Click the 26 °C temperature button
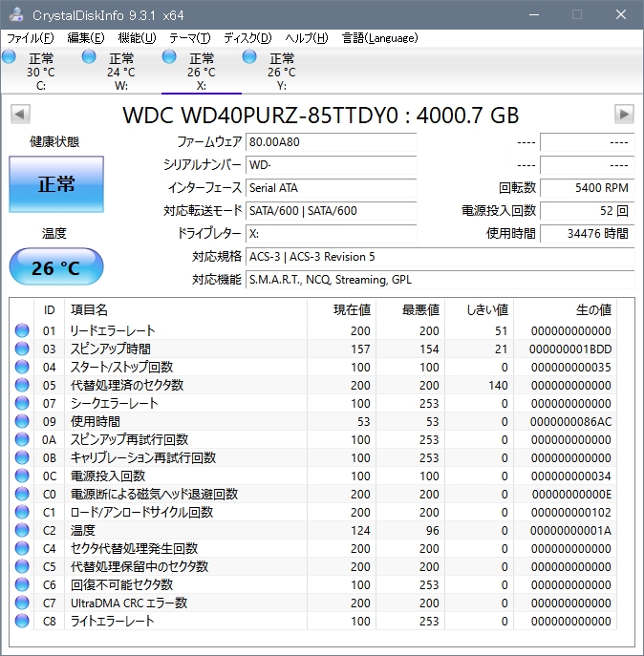Screen dimensions: 644x656 tap(56, 266)
